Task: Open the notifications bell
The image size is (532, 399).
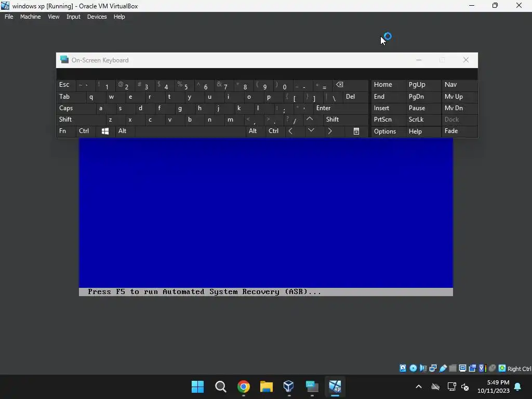Action: click(518, 387)
